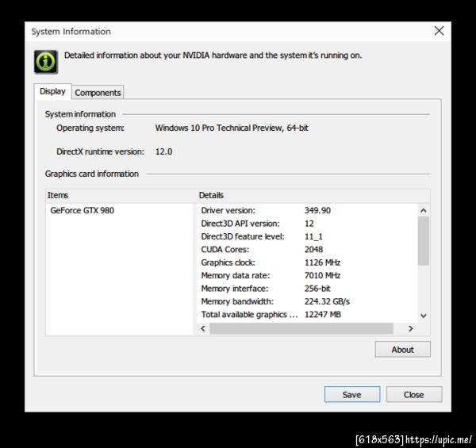
Task: Click the Details column header
Action: [x=313, y=195]
